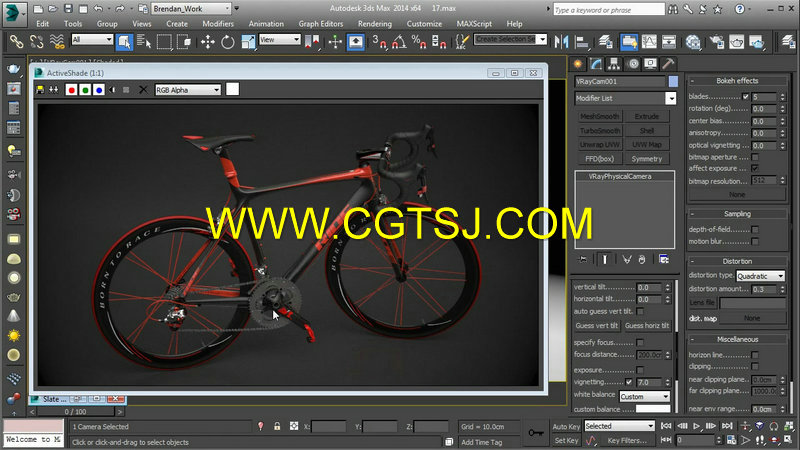Image resolution: width=800 pixels, height=450 pixels.
Task: Toggle the bitmap aperture checkbox
Action: pos(755,157)
